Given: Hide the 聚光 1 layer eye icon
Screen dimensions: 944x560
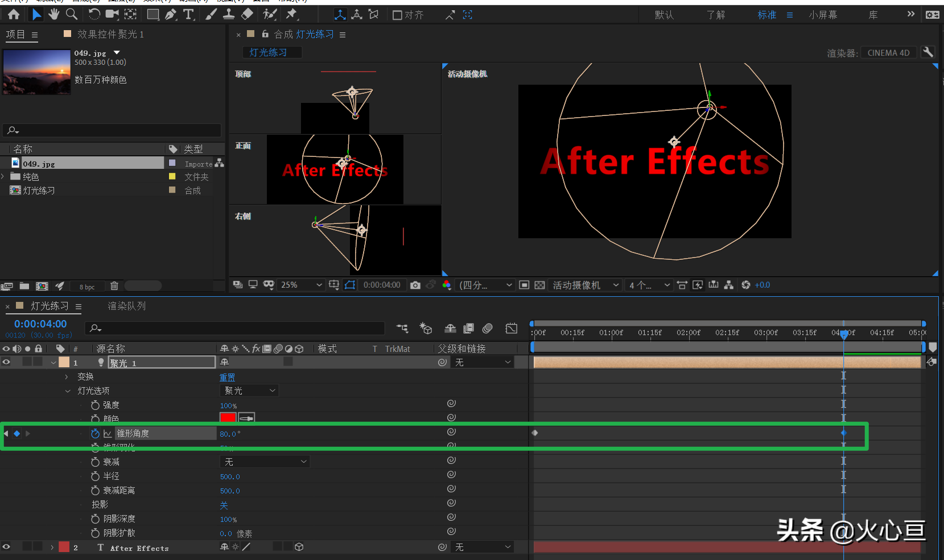Looking at the screenshot, I should 6,362.
